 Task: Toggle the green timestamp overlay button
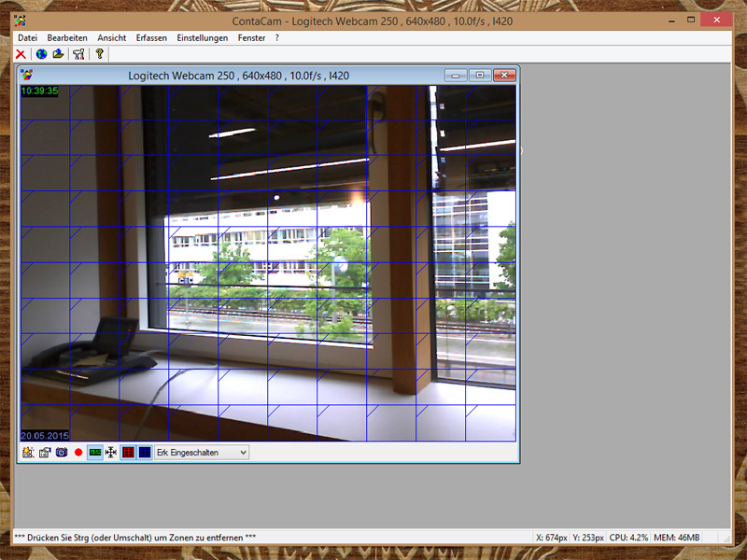[x=95, y=453]
